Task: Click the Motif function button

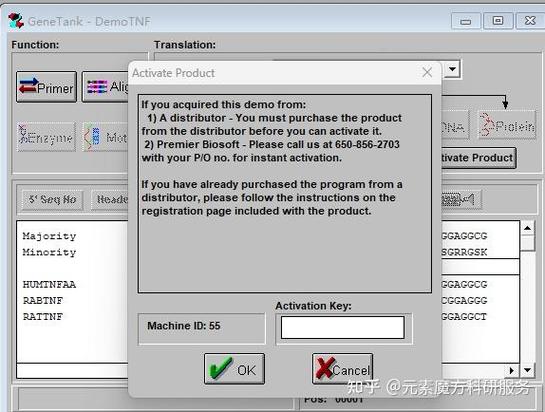Action: [x=105, y=137]
